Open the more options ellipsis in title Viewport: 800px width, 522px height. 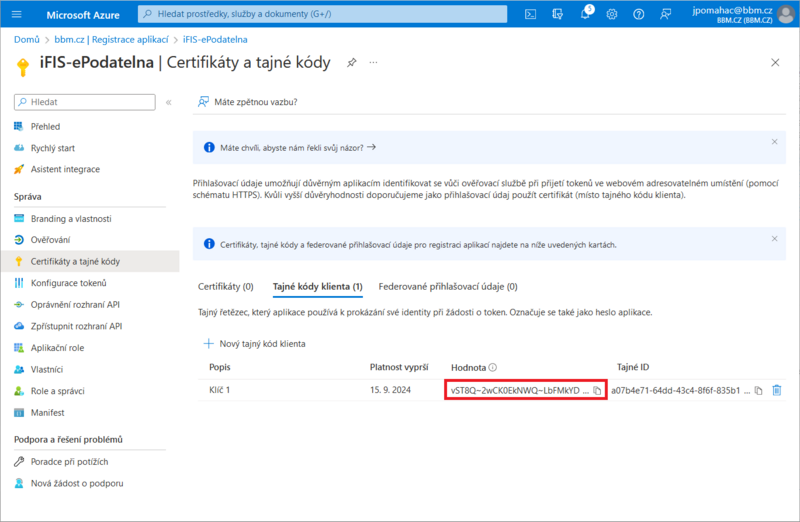click(x=374, y=62)
